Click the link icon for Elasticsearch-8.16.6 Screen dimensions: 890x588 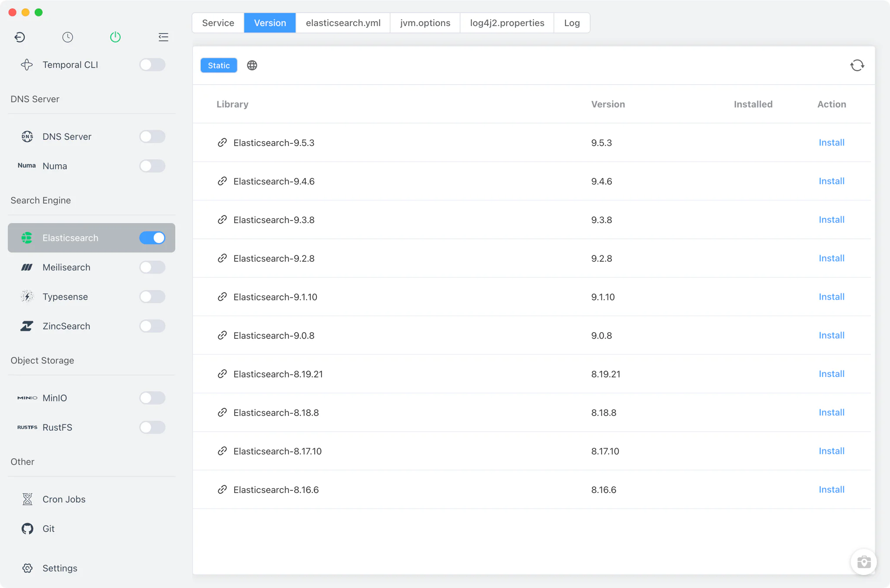(222, 490)
